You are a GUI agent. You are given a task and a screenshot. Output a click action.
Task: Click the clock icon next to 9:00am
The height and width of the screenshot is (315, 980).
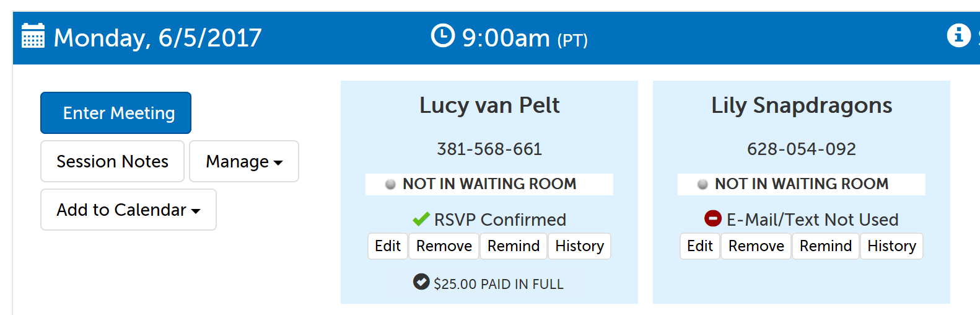tap(442, 35)
